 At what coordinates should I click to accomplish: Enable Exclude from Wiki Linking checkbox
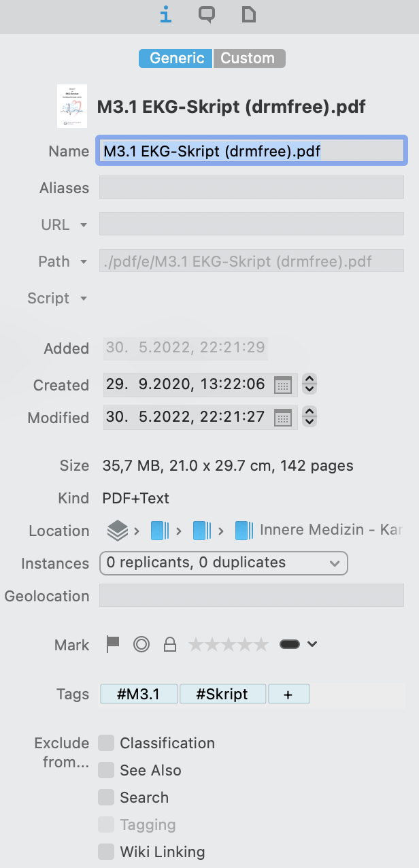pos(106,852)
